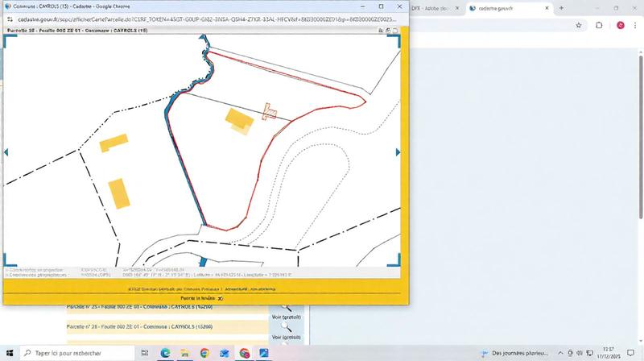Viewport: 644px width, 361px height.
Task: Launch Microsoft Edge from the taskbar
Action: pyautogui.click(x=165, y=353)
